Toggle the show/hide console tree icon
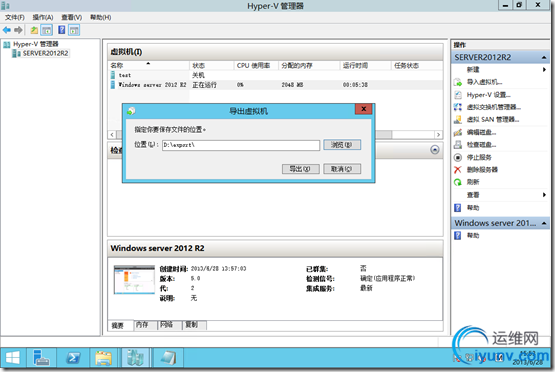 [47, 30]
